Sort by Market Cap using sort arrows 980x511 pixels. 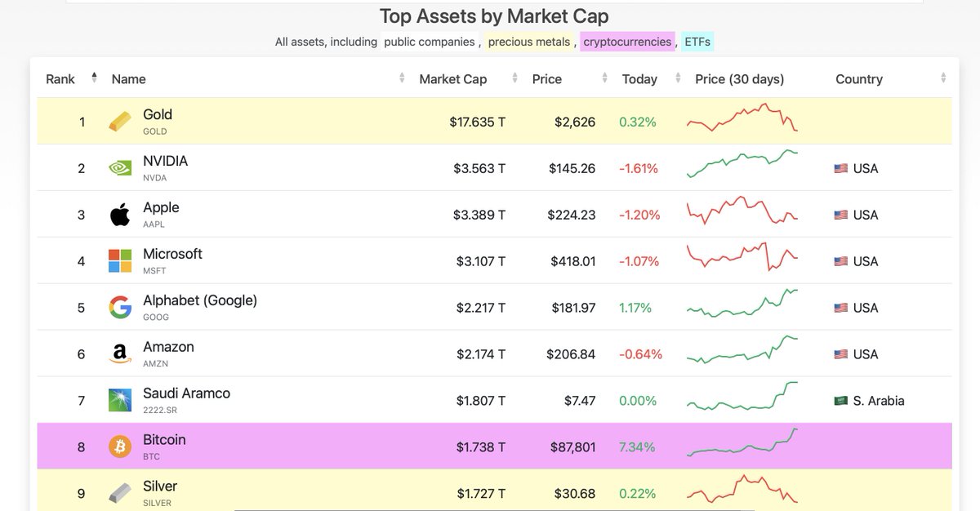(x=514, y=78)
